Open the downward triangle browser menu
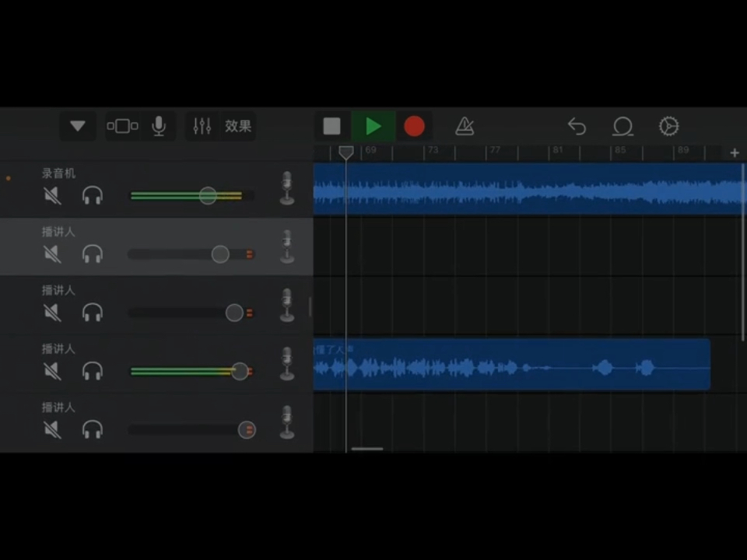 coord(78,126)
